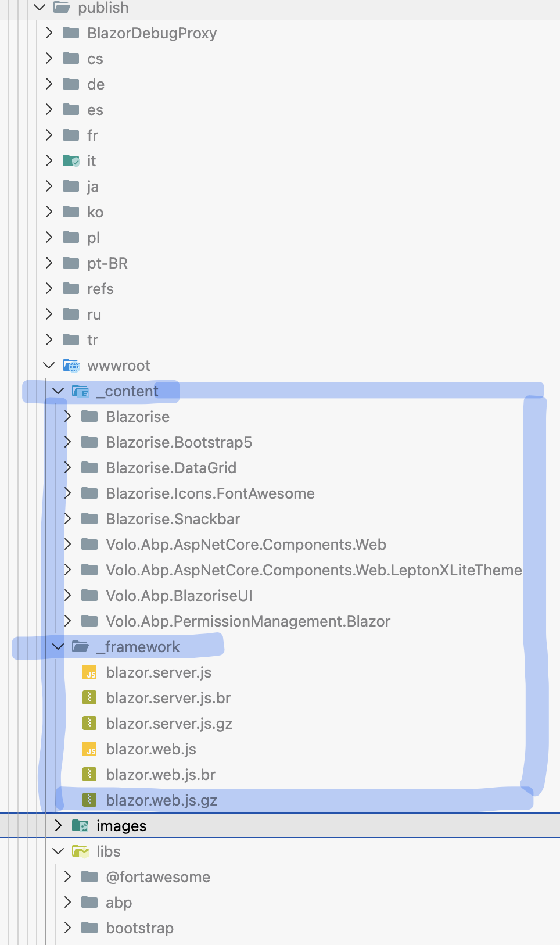Click the 'it' folder icon with checkmark

click(x=71, y=161)
